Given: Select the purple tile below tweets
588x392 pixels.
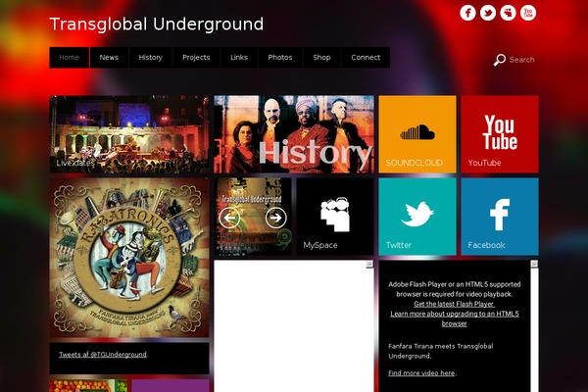Looking at the screenshot, I should [x=171, y=385].
